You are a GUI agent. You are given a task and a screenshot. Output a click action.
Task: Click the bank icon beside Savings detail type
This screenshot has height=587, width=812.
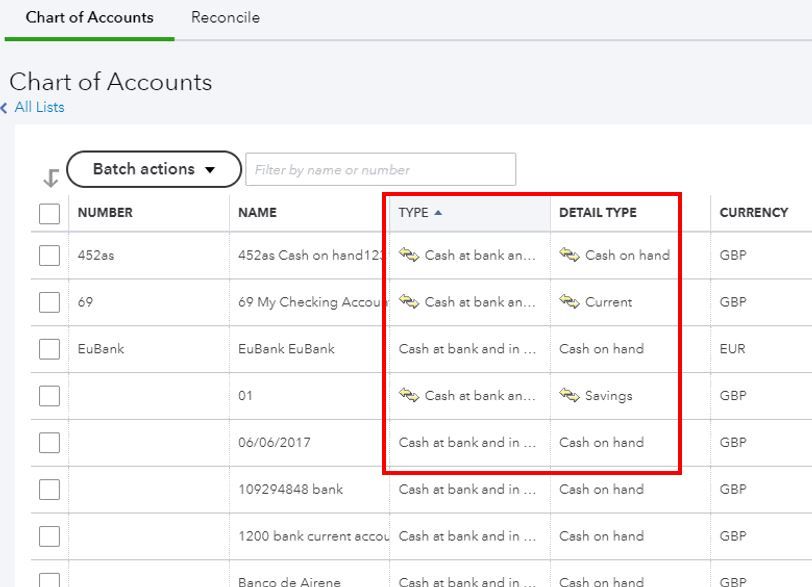coord(569,395)
